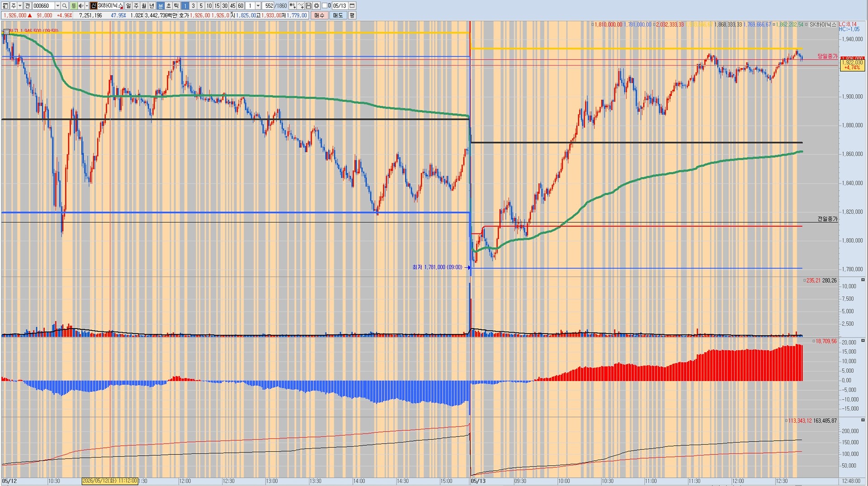Screen dimensions: 868x486
Task: Click the 당일종가 label on chart
Action: tap(827, 56)
